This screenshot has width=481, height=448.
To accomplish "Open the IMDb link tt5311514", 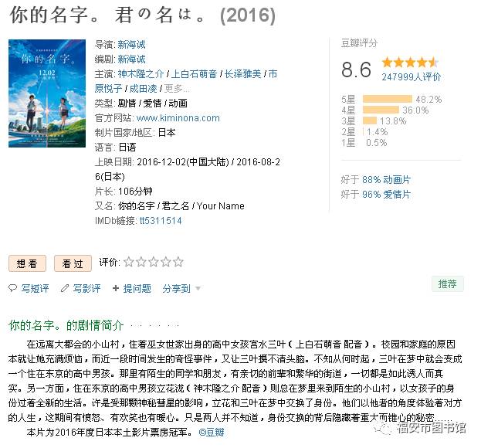I will tap(161, 221).
